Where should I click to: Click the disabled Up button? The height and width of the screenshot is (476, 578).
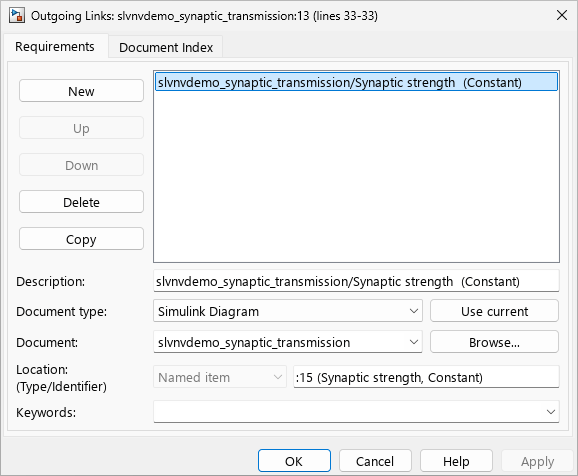pyautogui.click(x=81, y=128)
